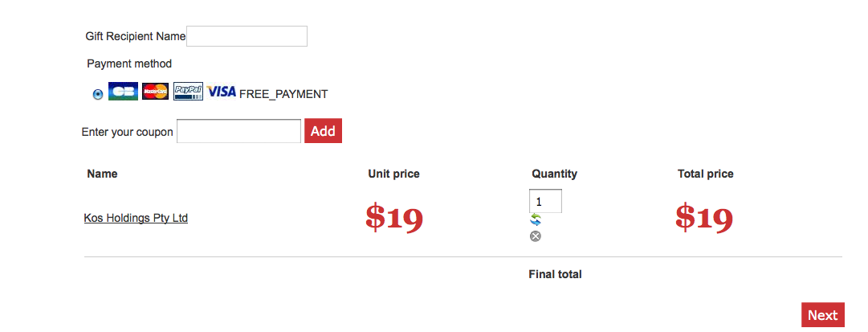Click the Name column header
The image size is (868, 332).
point(102,174)
